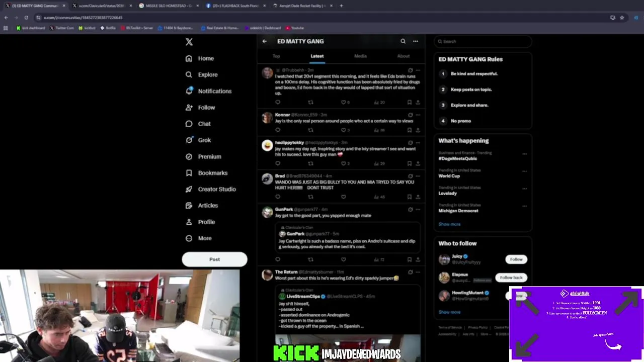Reply to the Konnor post
This screenshot has height=362, width=644.
(x=278, y=130)
